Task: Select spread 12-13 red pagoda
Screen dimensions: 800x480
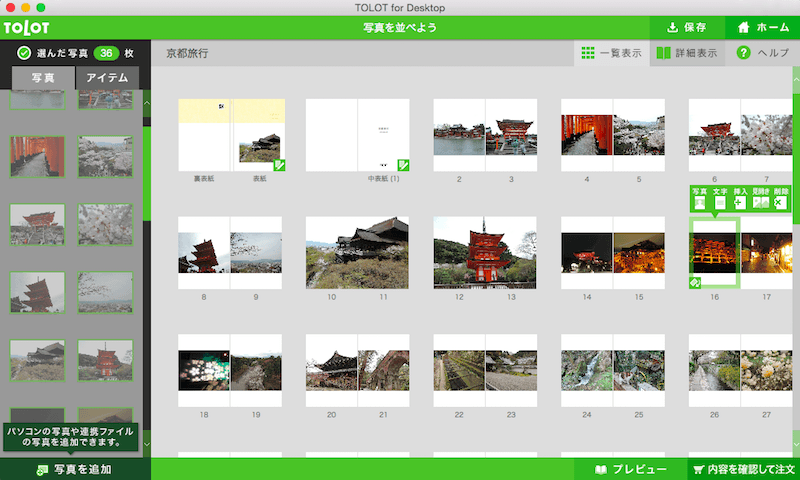Action: [485, 252]
